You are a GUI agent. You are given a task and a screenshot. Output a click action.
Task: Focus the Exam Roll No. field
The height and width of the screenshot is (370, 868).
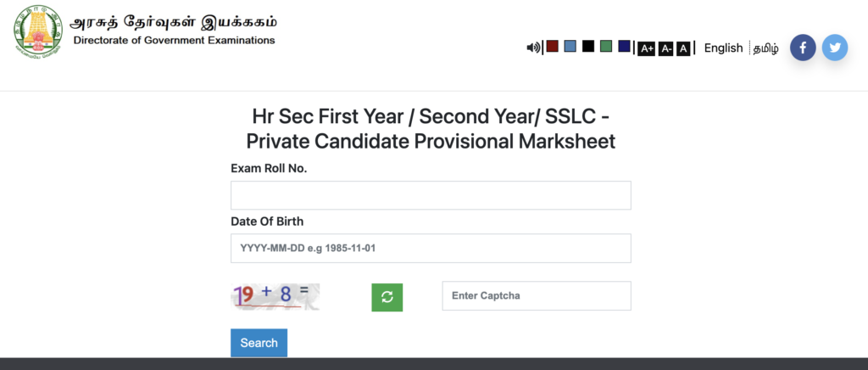[x=431, y=195]
